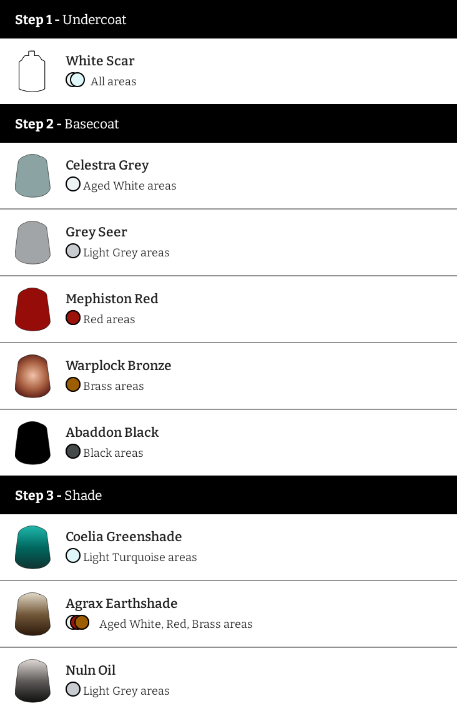Select the Black areas color swatch
Image resolution: width=457 pixels, height=711 pixels.
[x=73, y=452]
